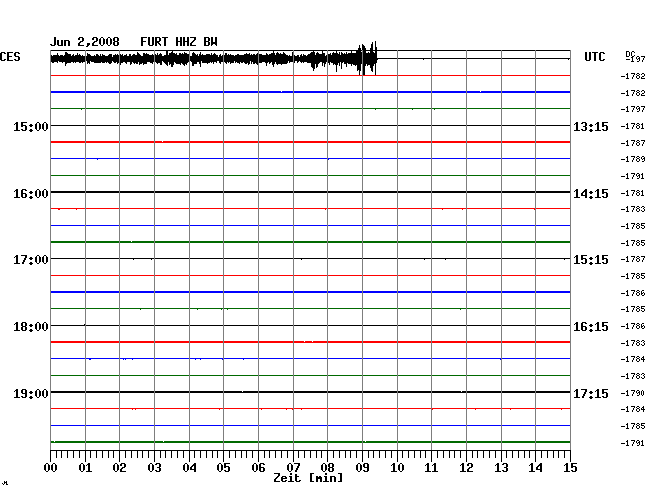Click minute label "04" on the time axis
Screen dimensions: 650x494
tap(189, 468)
